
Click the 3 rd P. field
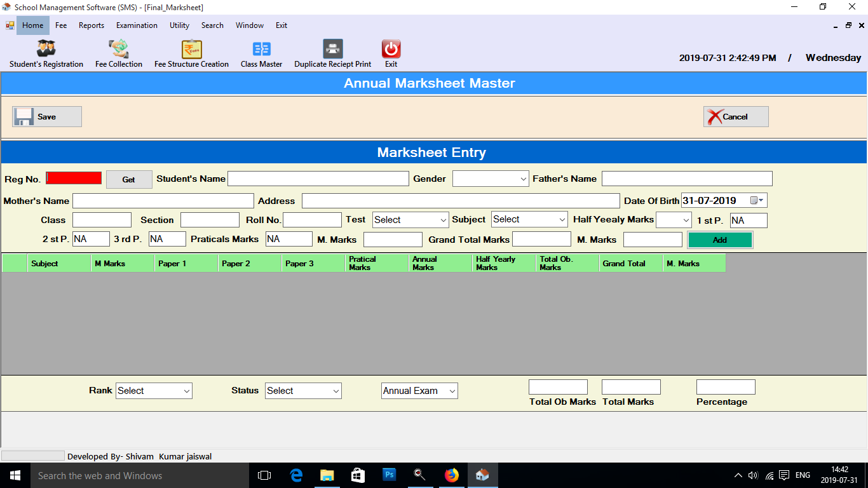(167, 239)
